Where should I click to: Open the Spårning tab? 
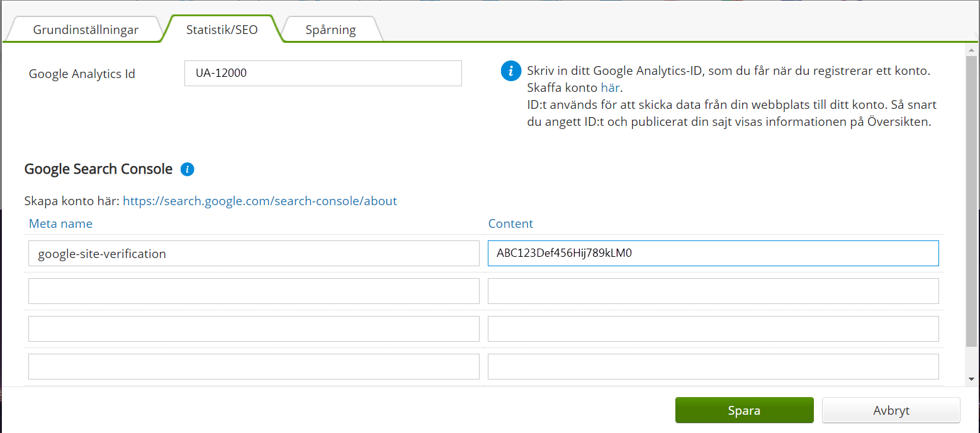(330, 30)
